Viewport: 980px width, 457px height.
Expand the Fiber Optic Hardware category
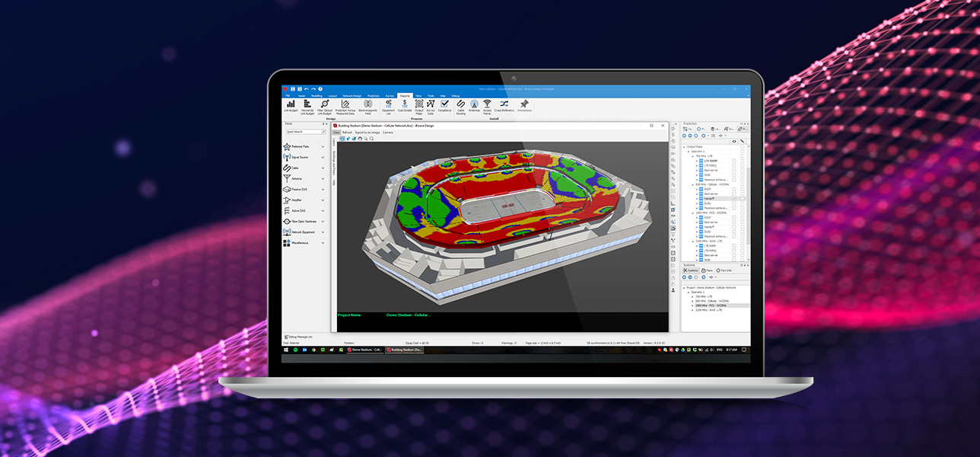click(323, 222)
